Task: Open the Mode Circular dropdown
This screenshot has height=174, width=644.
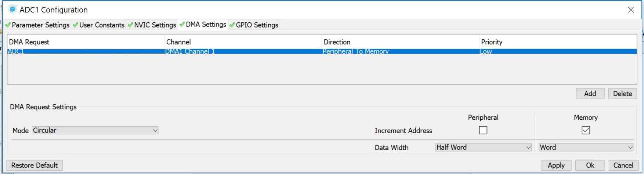Action: [x=95, y=130]
